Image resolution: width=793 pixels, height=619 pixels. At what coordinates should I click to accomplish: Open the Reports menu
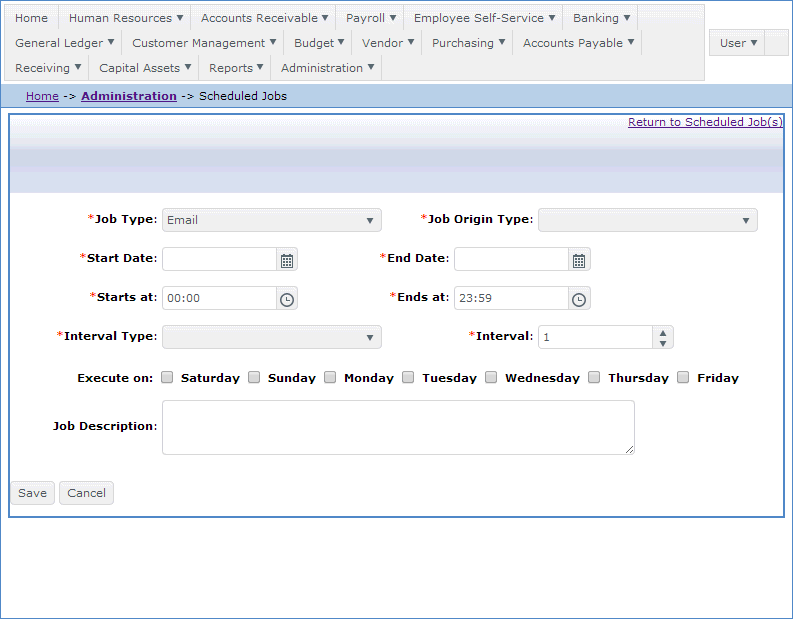click(x=236, y=68)
